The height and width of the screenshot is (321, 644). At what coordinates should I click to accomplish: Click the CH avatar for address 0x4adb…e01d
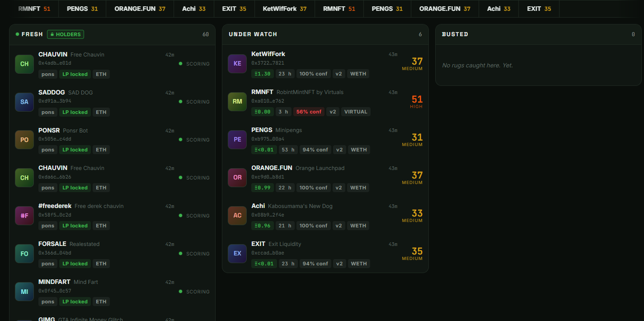click(x=24, y=64)
